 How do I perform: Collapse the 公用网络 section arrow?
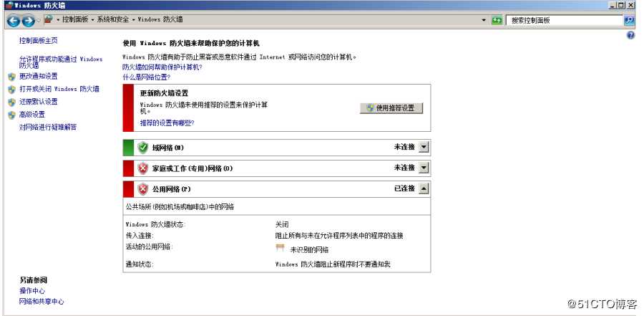tap(424, 188)
